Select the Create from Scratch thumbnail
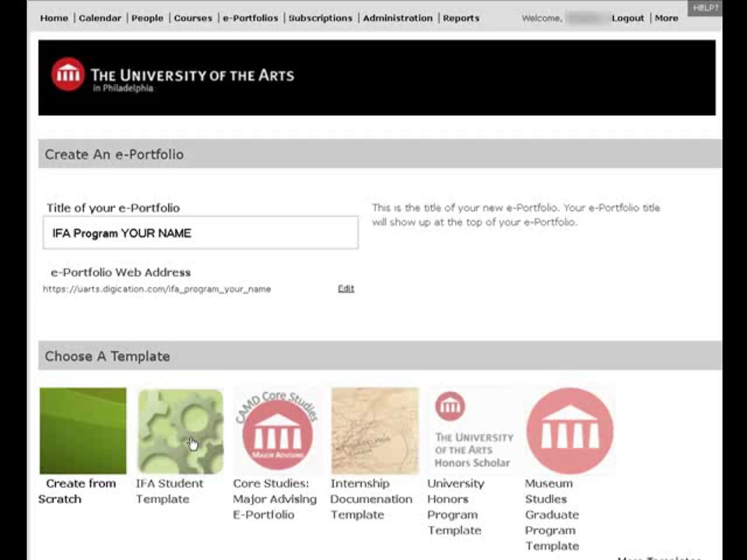This screenshot has width=747, height=560. pos(83,431)
